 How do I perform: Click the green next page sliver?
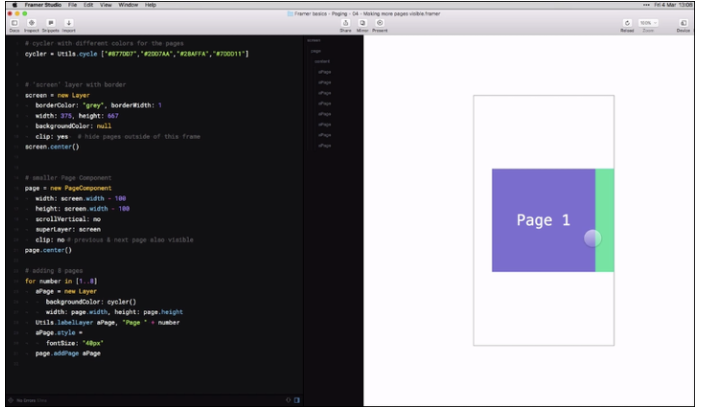tap(604, 220)
